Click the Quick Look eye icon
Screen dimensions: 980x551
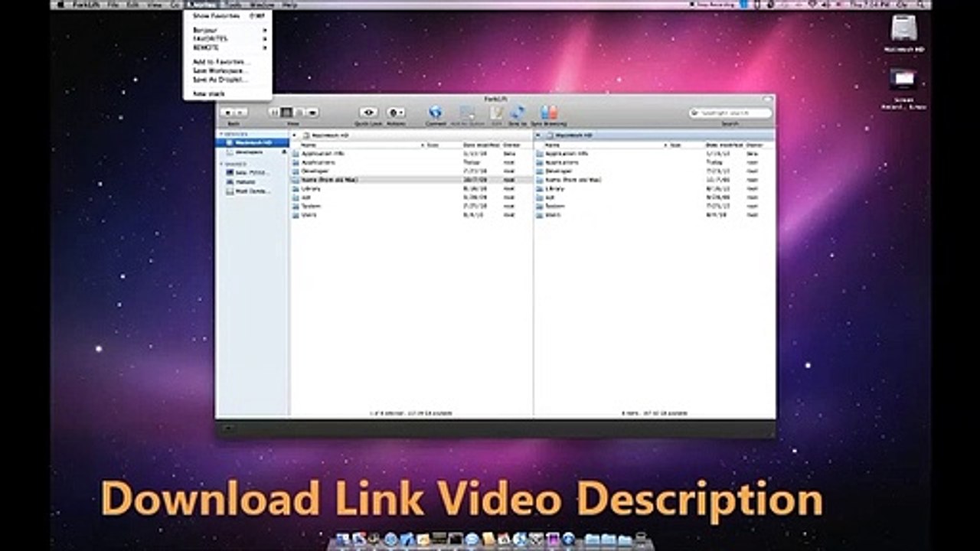(368, 112)
